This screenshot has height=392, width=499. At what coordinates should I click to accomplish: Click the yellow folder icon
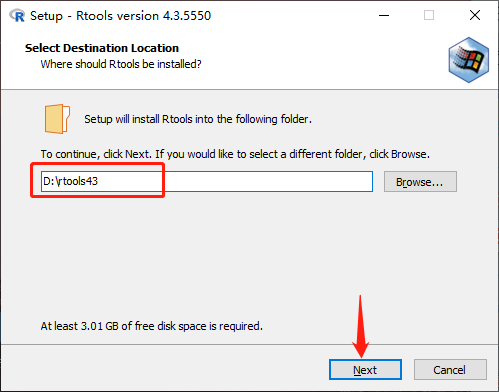coord(57,119)
